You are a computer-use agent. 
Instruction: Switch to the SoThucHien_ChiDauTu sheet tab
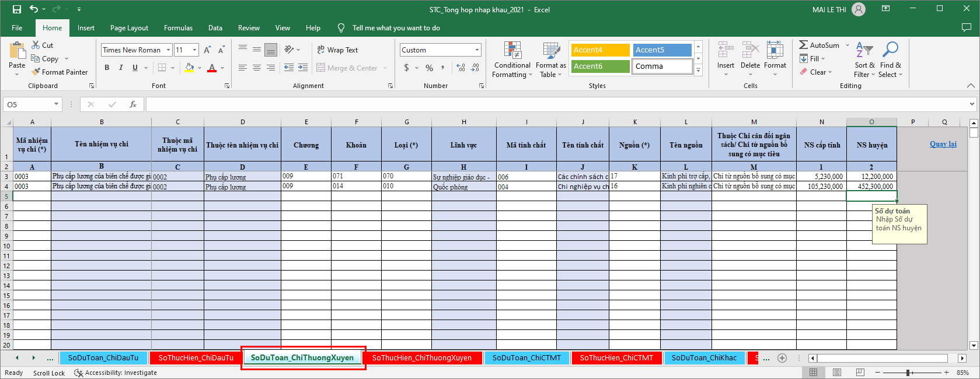196,358
